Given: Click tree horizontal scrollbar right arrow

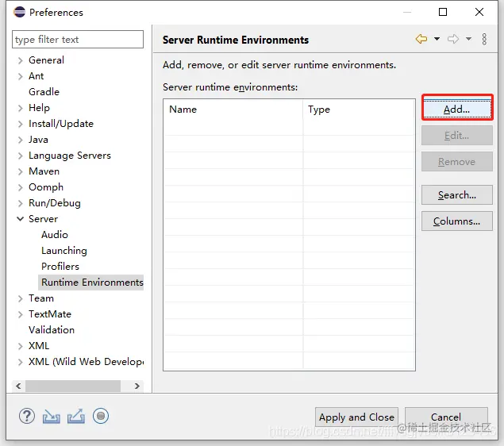Looking at the screenshot, I should coord(137,386).
